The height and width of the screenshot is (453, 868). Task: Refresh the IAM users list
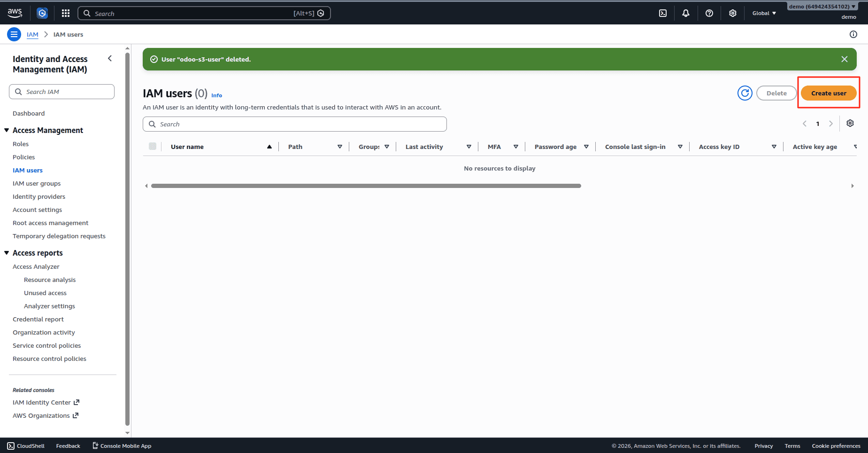[745, 93]
